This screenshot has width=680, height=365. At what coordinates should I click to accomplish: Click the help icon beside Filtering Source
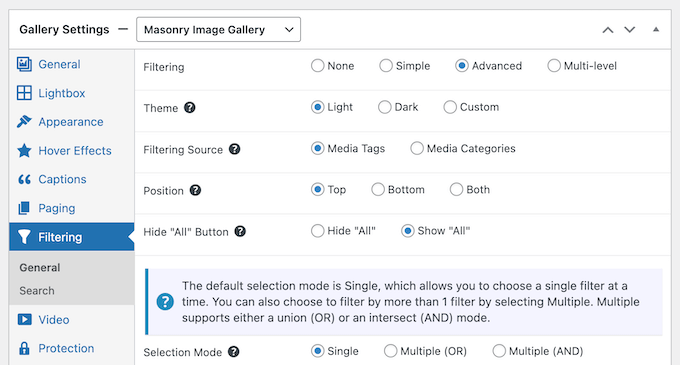(x=235, y=149)
